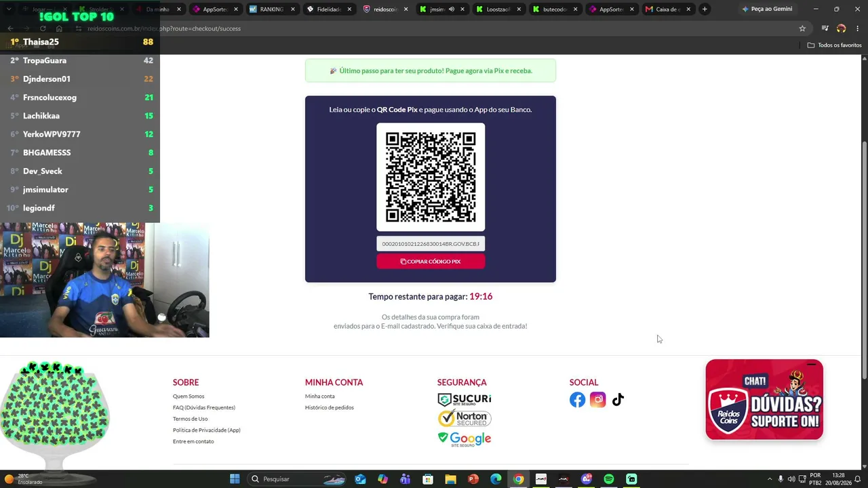The width and height of the screenshot is (868, 488).
Task: Open the Termos de Uso link
Action: (191, 419)
